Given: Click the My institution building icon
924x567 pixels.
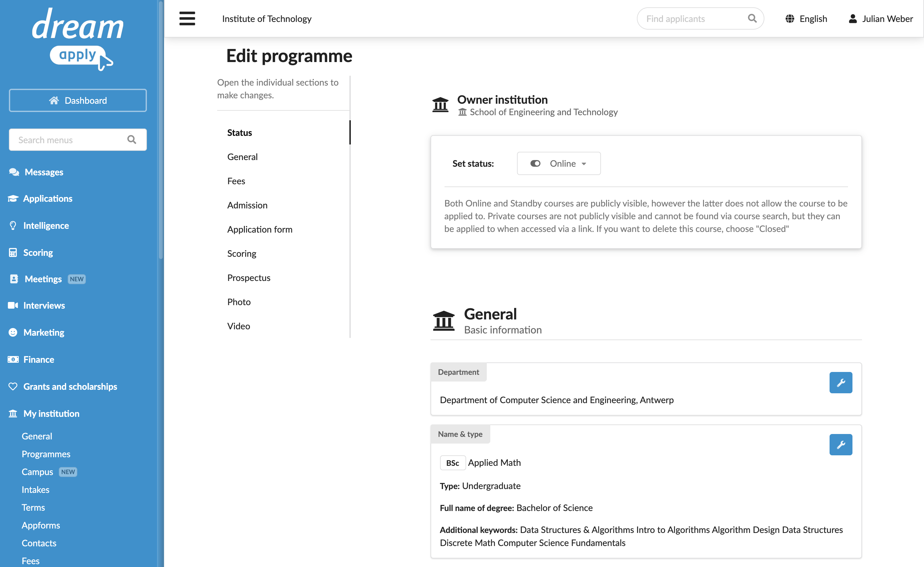Looking at the screenshot, I should [13, 414].
